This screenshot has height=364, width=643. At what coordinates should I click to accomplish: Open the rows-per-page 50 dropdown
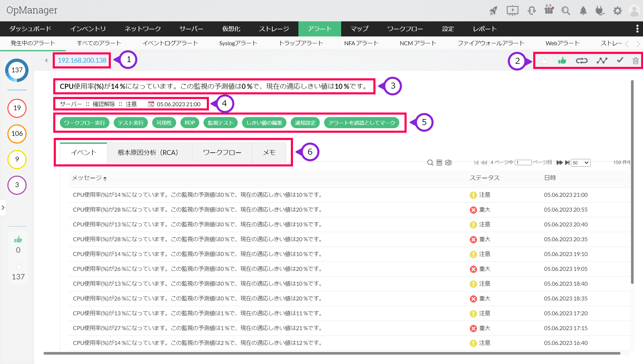(x=580, y=163)
